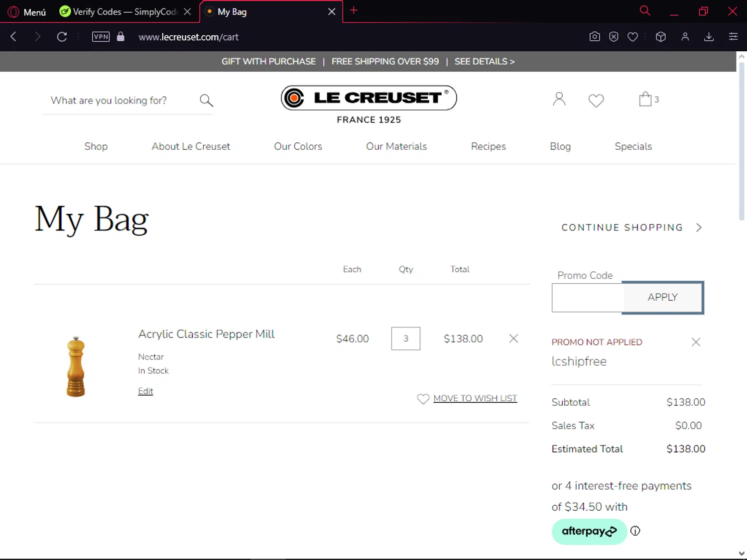The image size is (747, 560).
Task: Click the In Stock status text
Action: click(153, 371)
